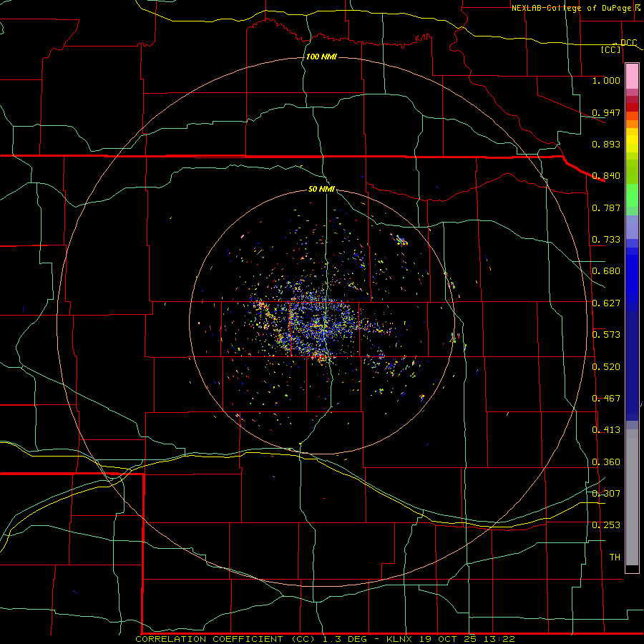Pick the pink color band at 1.000

click(x=632, y=77)
